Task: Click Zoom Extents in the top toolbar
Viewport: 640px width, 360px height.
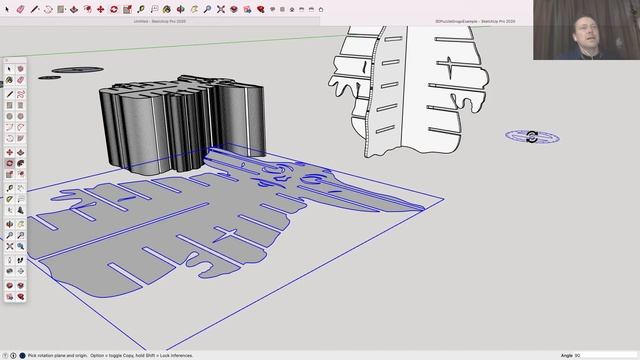Action: point(221,9)
